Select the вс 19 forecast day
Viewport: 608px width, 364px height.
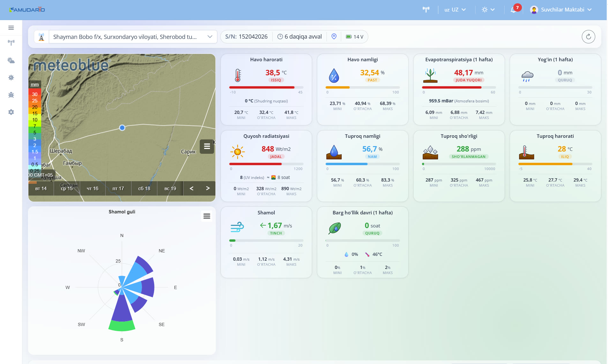(x=170, y=189)
